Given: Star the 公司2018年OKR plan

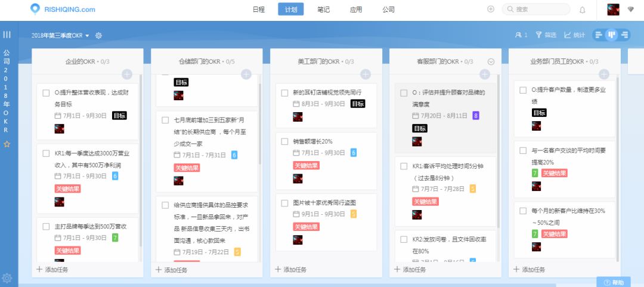Looking at the screenshot, I should click(7, 144).
